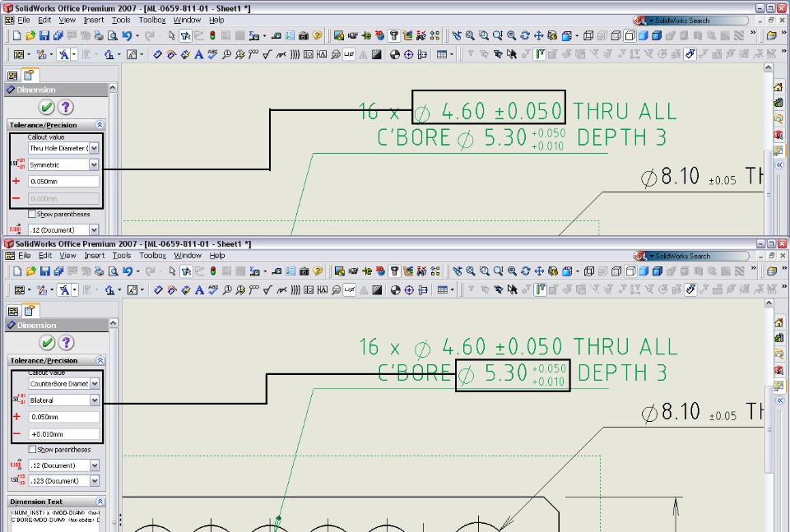Click Center Mark icon in upper window
The height and width of the screenshot is (532, 790).
click(409, 54)
